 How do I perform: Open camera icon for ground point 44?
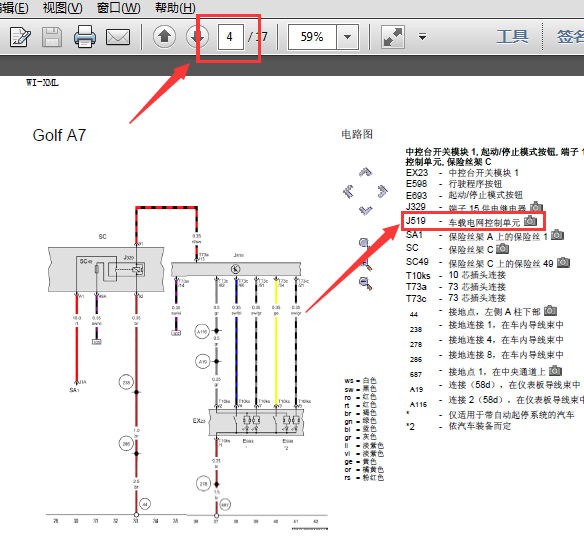(x=550, y=310)
